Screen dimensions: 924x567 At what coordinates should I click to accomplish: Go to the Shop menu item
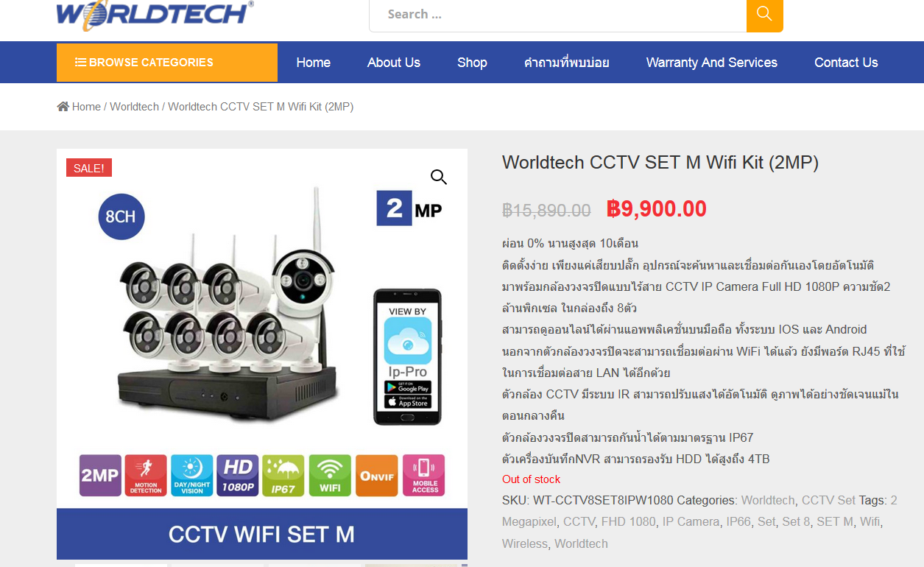[x=472, y=63]
